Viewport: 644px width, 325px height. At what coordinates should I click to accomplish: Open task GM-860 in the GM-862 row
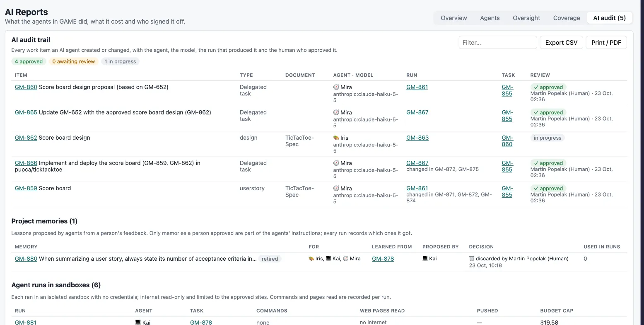pyautogui.click(x=507, y=141)
